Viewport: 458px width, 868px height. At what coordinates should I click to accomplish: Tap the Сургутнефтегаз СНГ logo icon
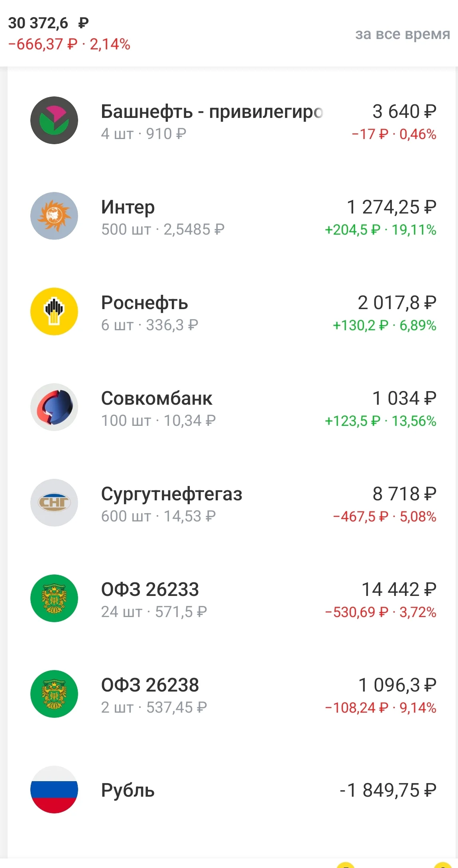54,503
